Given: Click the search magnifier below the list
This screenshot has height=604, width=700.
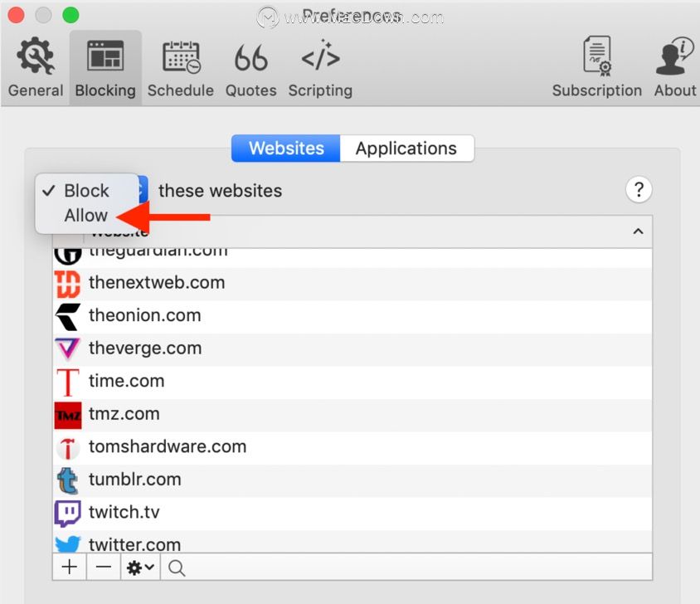Looking at the screenshot, I should point(177,567).
